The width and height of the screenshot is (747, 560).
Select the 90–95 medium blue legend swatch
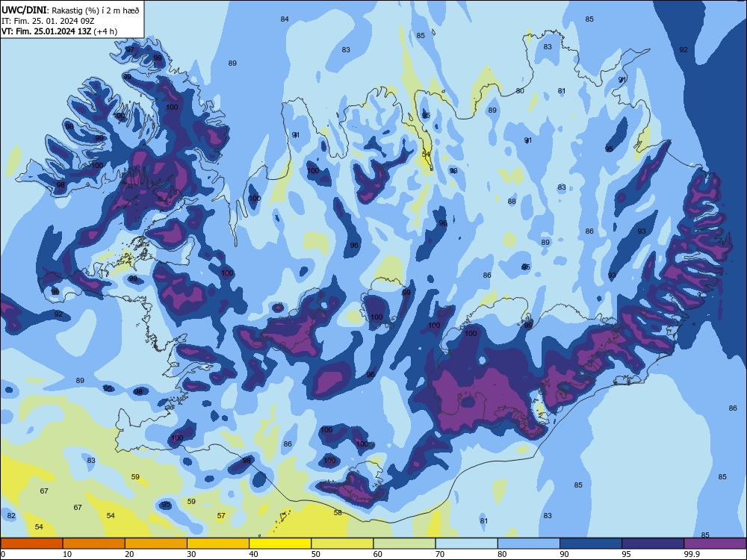(591, 544)
